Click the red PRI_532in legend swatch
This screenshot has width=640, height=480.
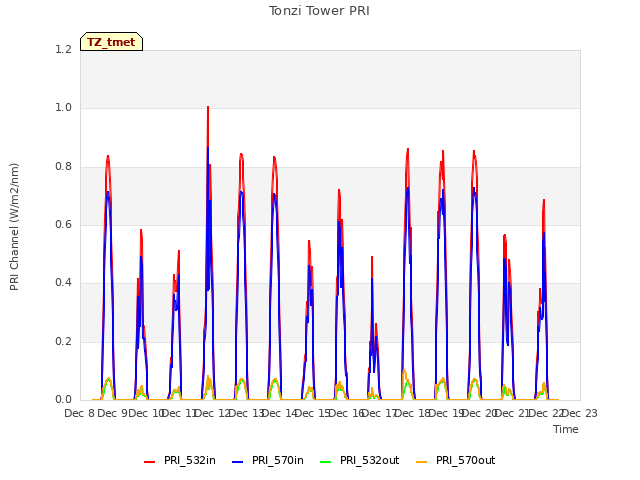click(149, 462)
